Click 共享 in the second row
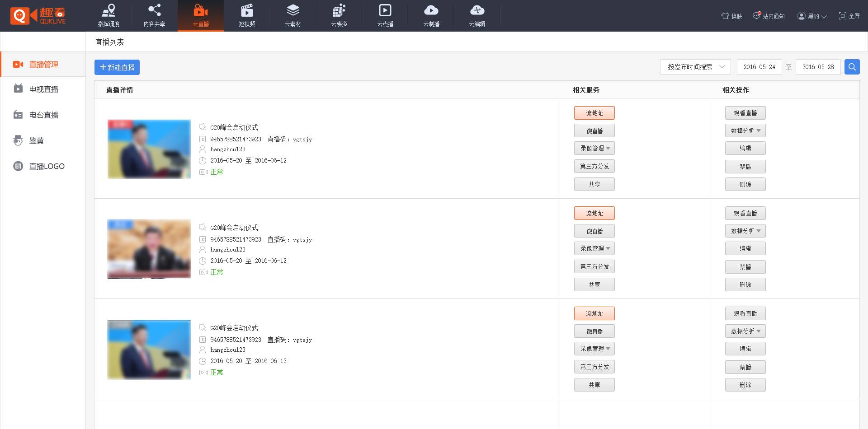868x429 pixels. 594,284
